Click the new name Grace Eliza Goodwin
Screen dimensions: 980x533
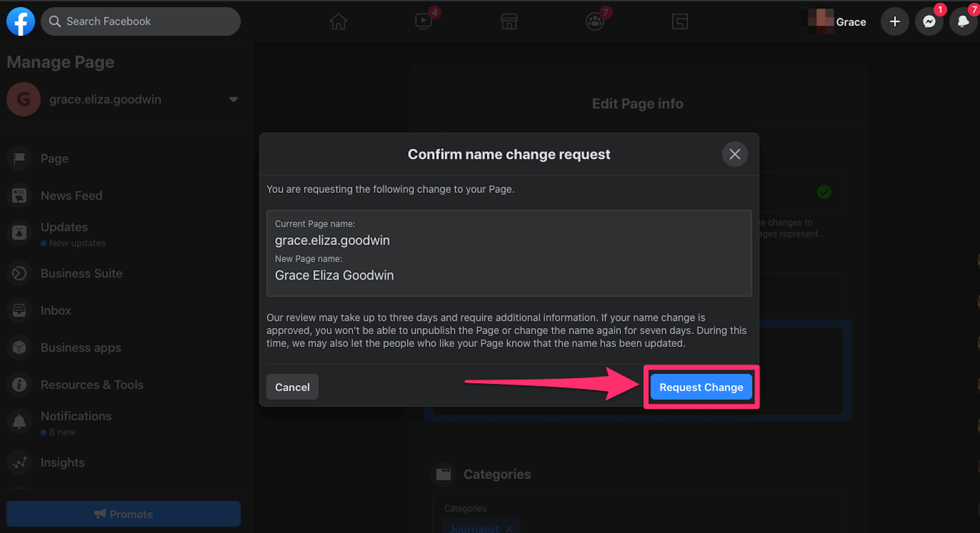pyautogui.click(x=334, y=276)
